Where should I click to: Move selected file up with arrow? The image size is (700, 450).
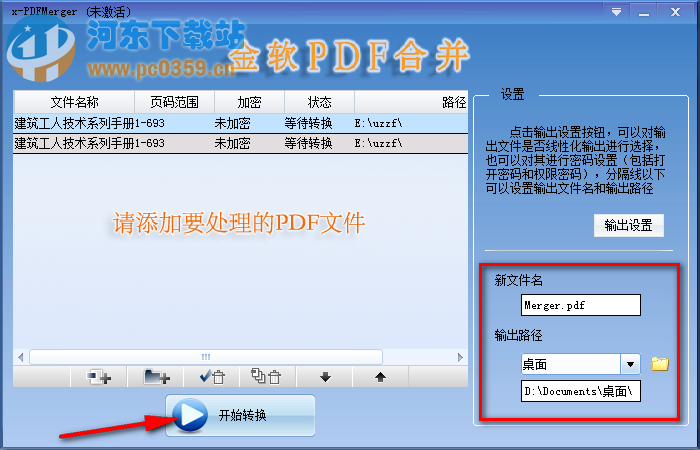pyautogui.click(x=380, y=377)
